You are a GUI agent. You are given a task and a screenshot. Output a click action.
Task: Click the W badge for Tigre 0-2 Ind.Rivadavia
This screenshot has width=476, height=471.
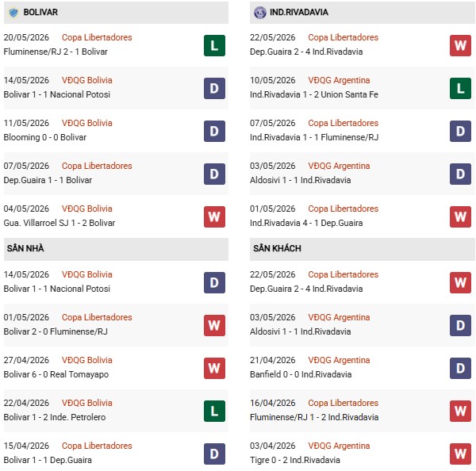point(460,454)
